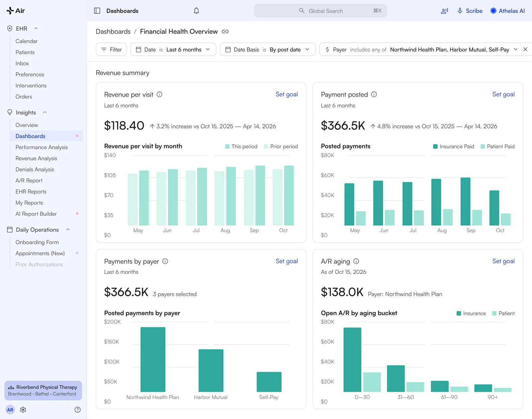The width and height of the screenshot is (532, 419).
Task: Show info for Revenue per visit
Action: (160, 95)
